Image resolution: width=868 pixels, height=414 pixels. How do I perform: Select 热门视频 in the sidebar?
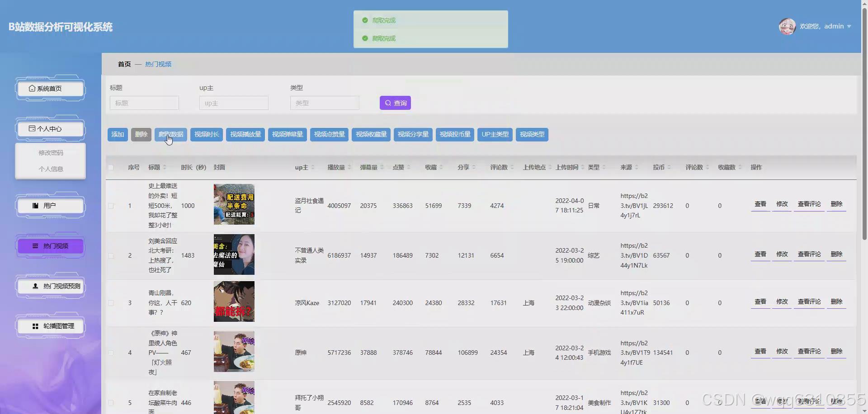(50, 246)
